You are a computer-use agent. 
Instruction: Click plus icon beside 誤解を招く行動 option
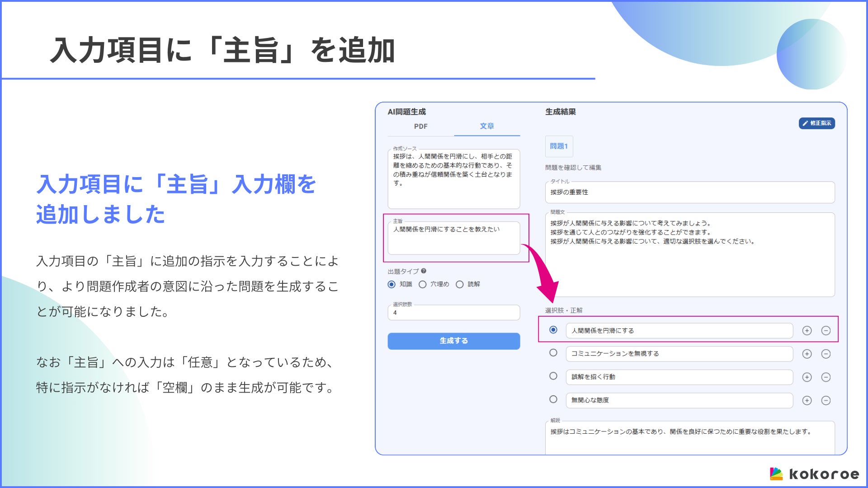click(807, 377)
